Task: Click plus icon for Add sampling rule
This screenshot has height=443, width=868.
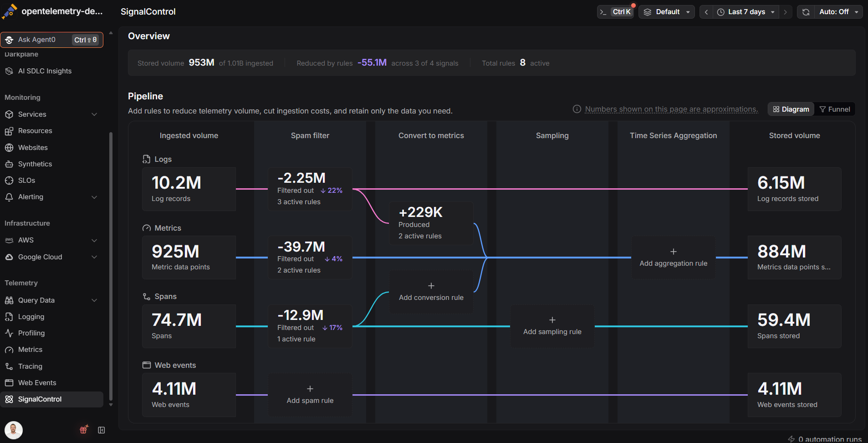Action: (552, 320)
